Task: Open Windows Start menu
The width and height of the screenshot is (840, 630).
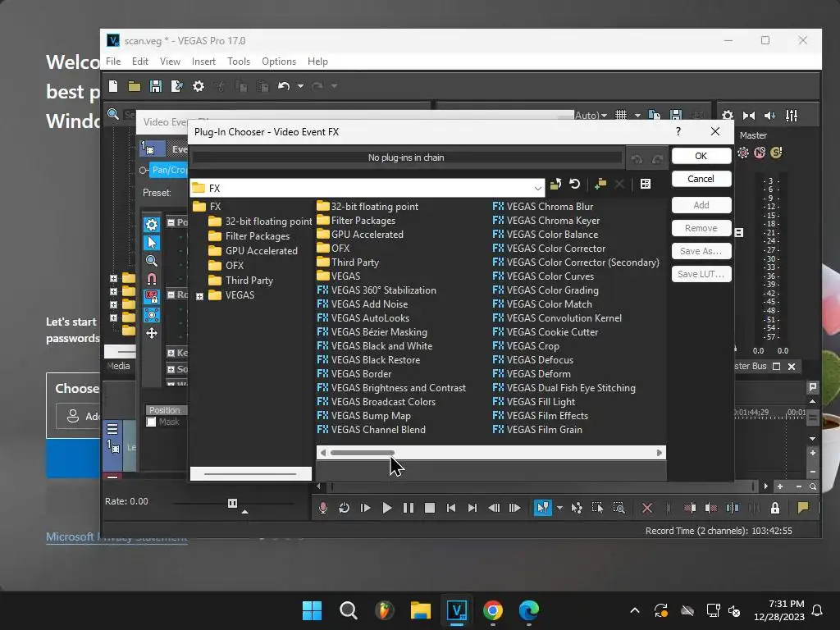Action: tap(312, 610)
